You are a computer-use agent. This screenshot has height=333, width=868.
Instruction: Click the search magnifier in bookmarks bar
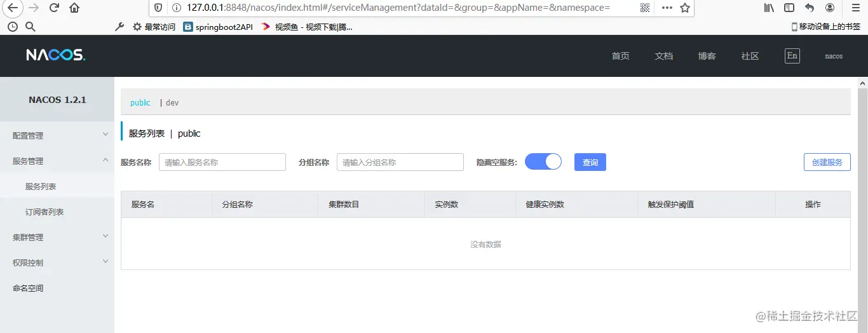(x=30, y=27)
